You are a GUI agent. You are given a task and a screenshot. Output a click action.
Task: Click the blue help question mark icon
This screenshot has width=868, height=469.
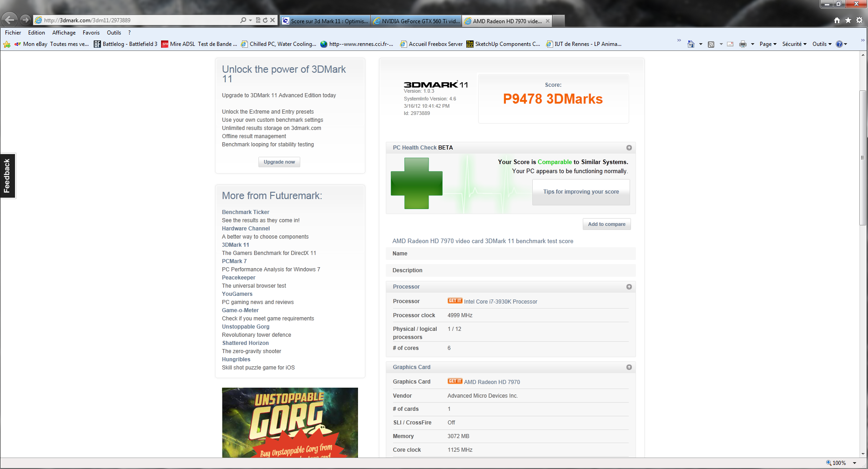pos(839,44)
